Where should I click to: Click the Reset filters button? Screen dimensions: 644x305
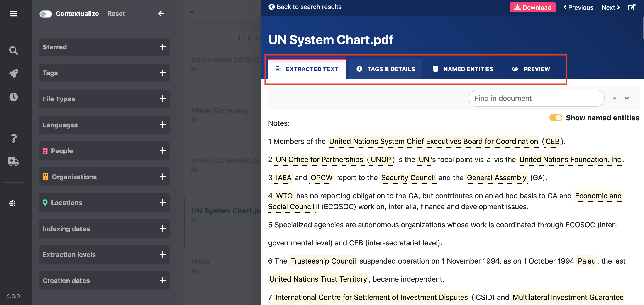coord(116,14)
